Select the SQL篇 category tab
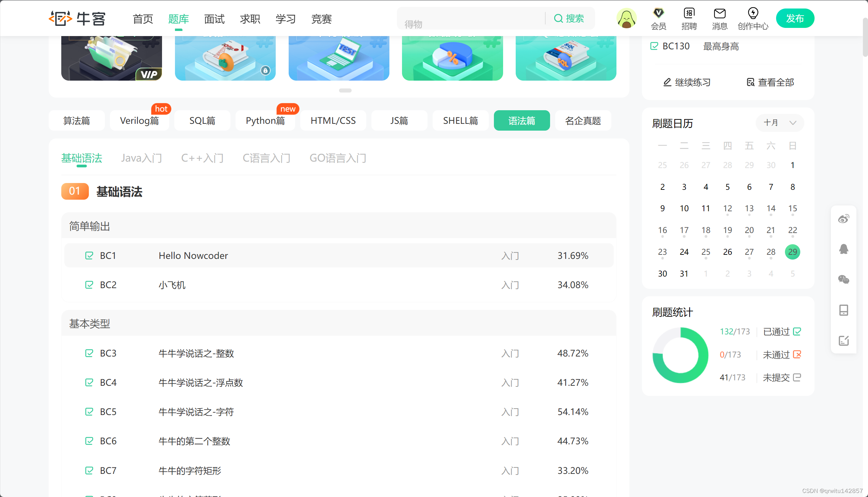 pyautogui.click(x=202, y=120)
